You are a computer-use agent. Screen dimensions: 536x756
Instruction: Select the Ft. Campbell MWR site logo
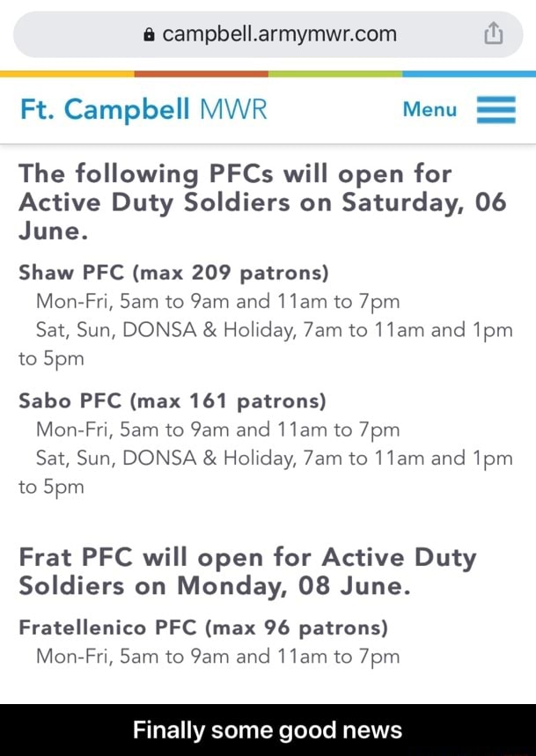click(141, 109)
